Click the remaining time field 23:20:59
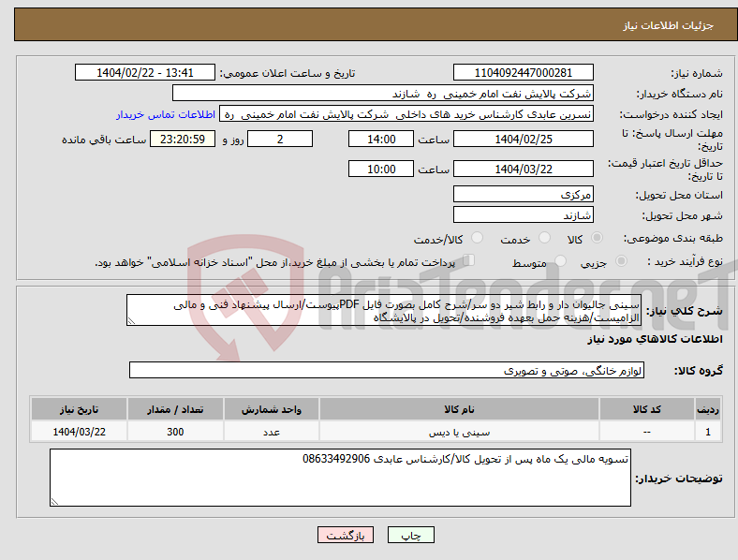738x560 pixels. coord(183,139)
